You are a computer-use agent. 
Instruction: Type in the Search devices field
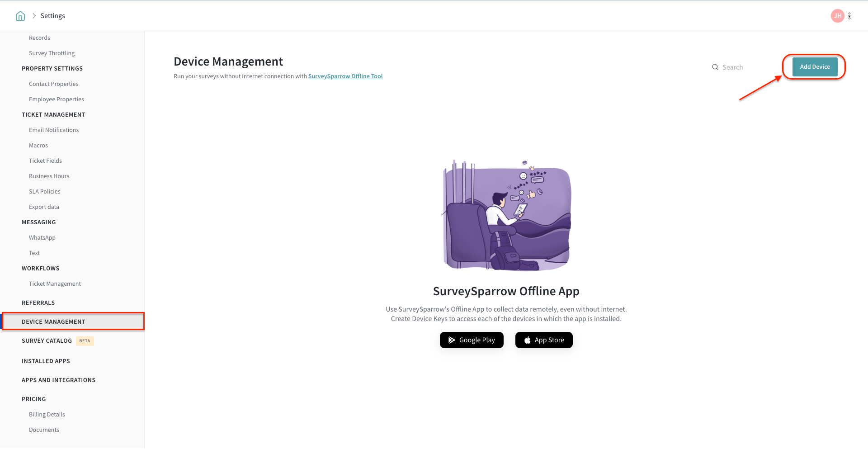[746, 67]
